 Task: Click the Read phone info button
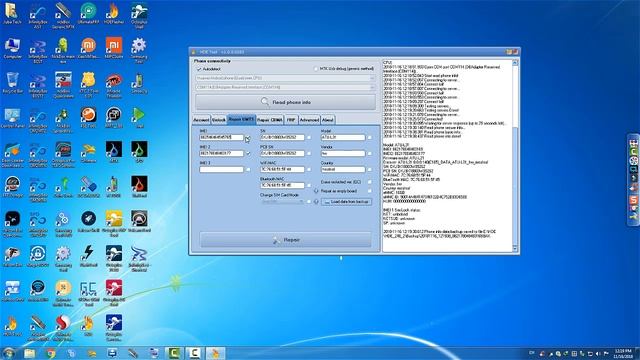(285, 102)
